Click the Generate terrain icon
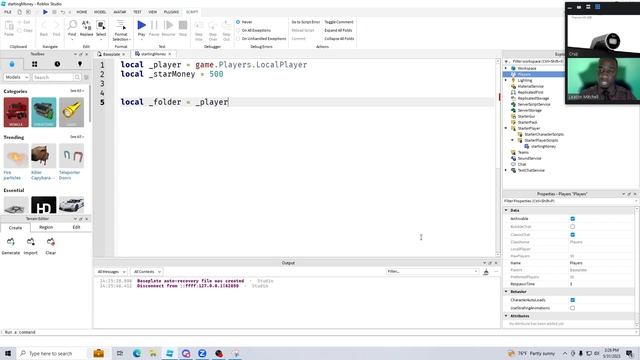This screenshot has width=640, height=360. (11, 242)
